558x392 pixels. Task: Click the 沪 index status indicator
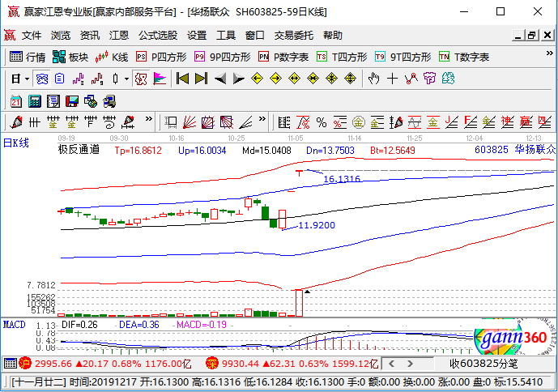pos(25,364)
